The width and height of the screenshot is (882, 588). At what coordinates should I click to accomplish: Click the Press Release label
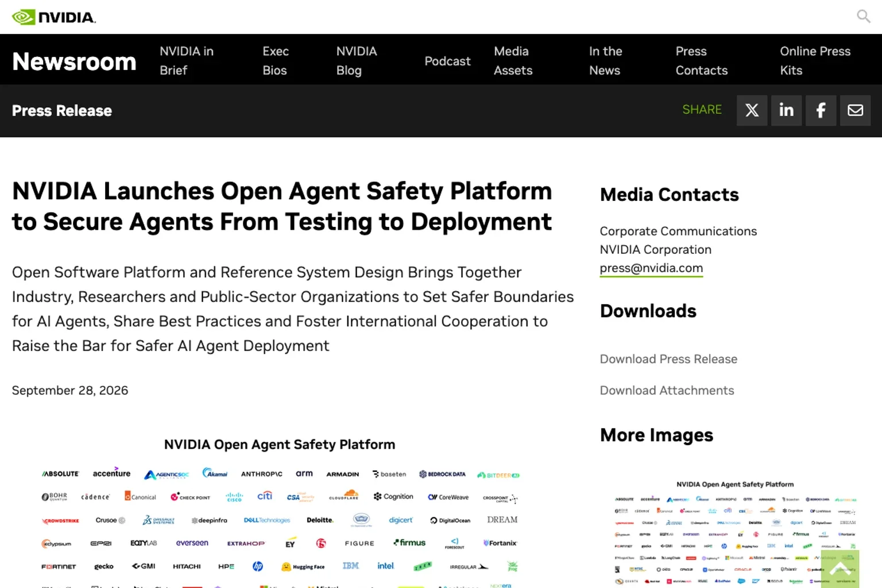(62, 111)
